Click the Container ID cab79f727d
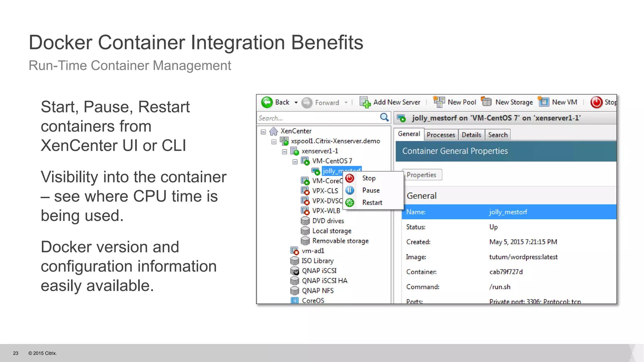The width and height of the screenshot is (644, 362). pyautogui.click(x=506, y=272)
